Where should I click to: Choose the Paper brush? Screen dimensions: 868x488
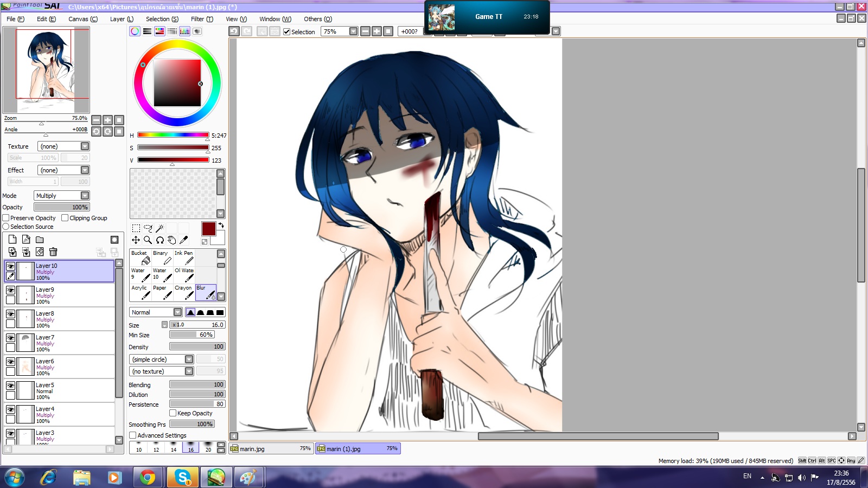[x=162, y=292]
